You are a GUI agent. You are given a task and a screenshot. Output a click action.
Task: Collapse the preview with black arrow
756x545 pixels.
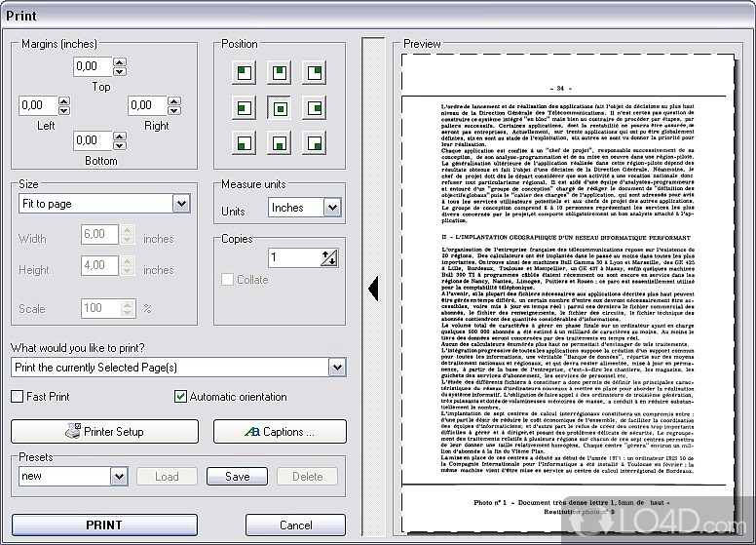pos(373,289)
